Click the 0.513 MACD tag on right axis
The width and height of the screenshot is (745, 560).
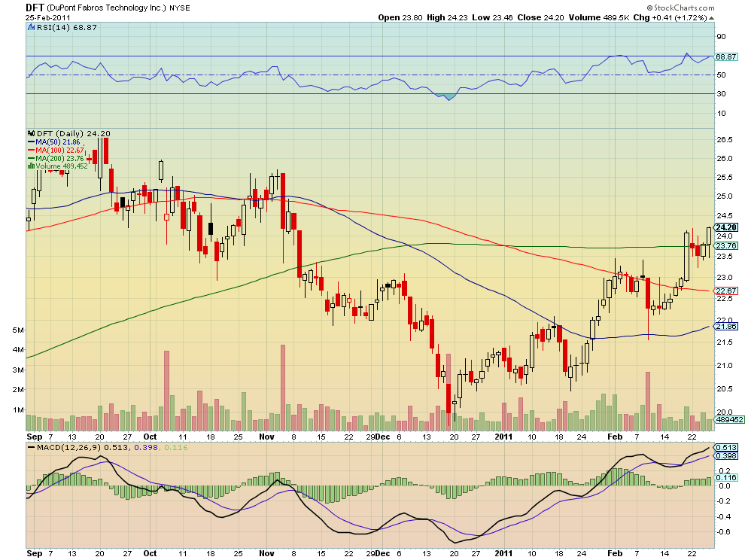pyautogui.click(x=726, y=447)
